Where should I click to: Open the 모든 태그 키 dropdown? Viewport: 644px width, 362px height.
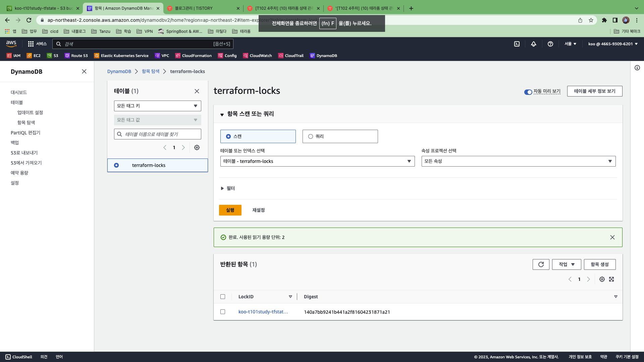tap(157, 106)
